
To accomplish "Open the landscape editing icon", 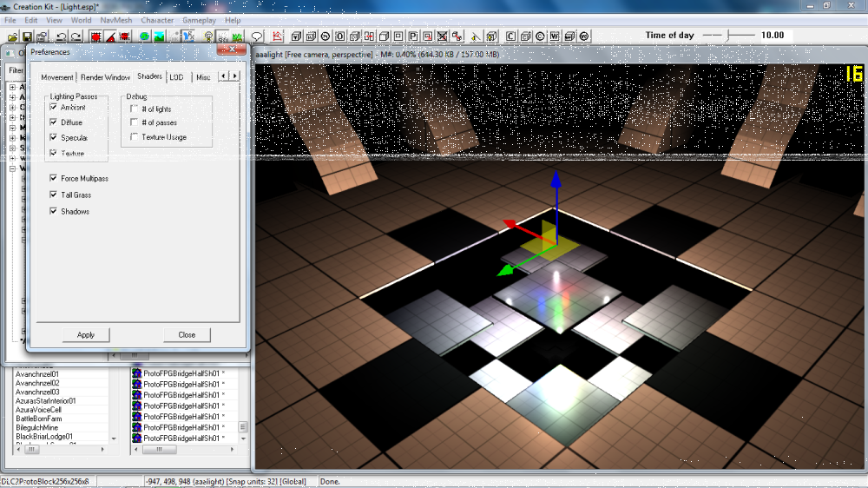I will tap(159, 36).
